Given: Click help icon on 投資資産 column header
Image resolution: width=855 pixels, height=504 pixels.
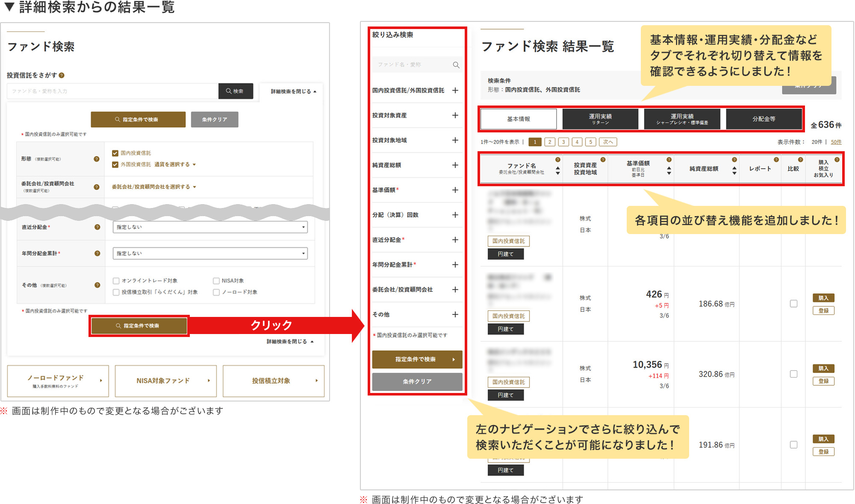Looking at the screenshot, I should [603, 159].
